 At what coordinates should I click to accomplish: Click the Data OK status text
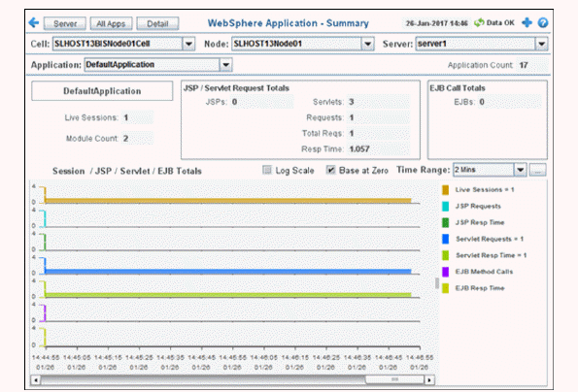(500, 23)
